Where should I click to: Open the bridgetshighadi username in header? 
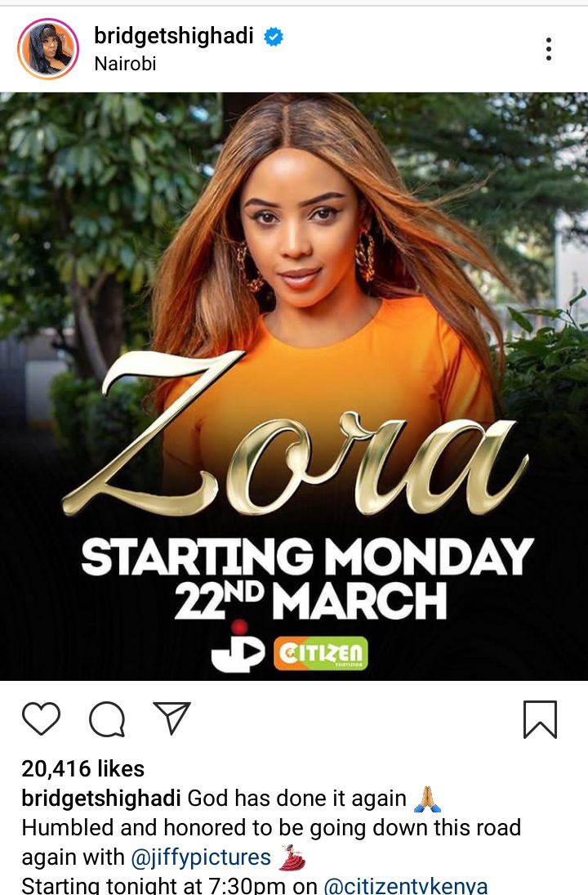coord(173,36)
